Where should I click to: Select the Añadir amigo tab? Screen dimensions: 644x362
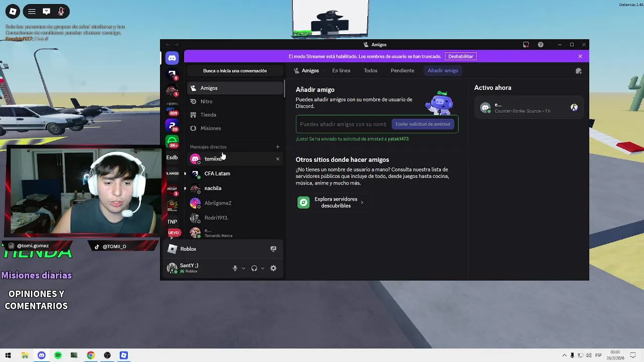443,71
